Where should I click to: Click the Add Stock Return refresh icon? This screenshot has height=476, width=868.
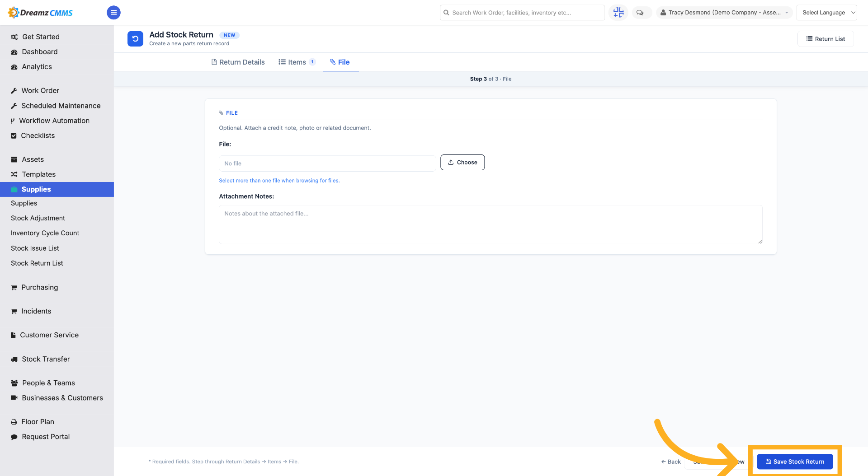(x=135, y=39)
